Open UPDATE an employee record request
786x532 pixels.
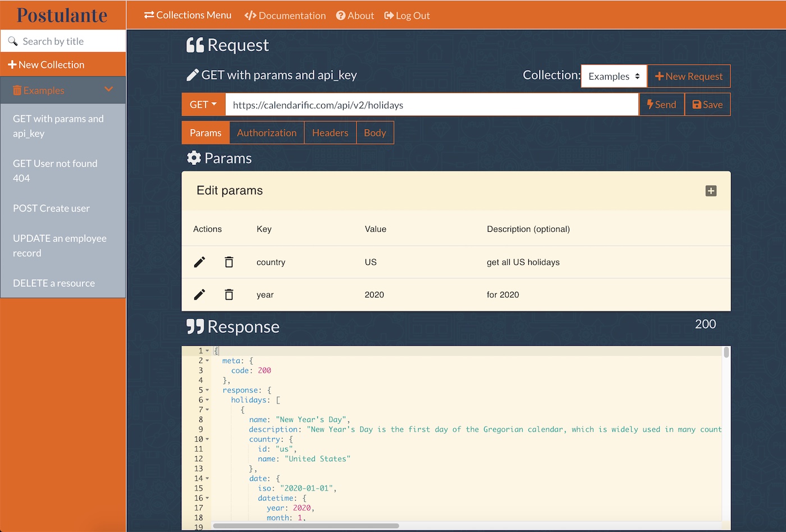(63, 246)
